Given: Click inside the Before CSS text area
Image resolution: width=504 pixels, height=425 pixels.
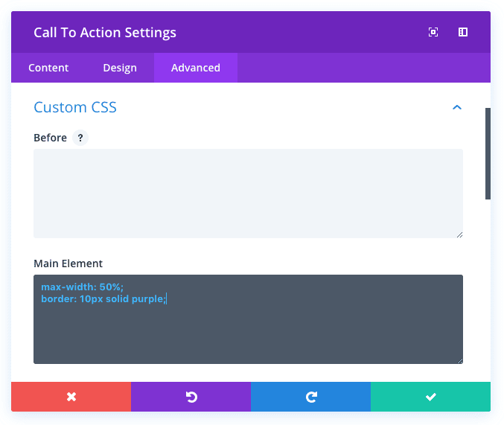Looking at the screenshot, I should 248,194.
